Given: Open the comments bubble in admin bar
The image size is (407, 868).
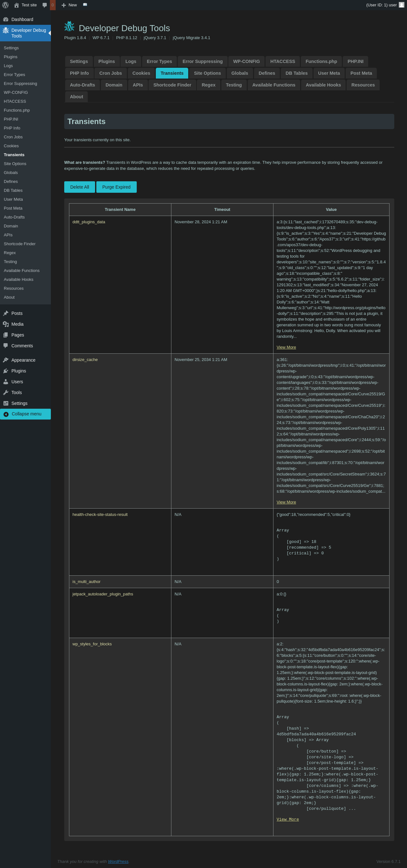Looking at the screenshot, I should (x=45, y=5).
